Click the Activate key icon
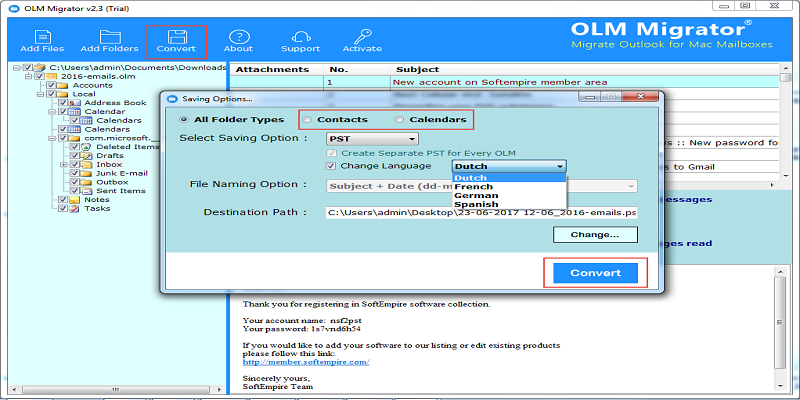Screen dimensions: 800x400 (x=363, y=37)
